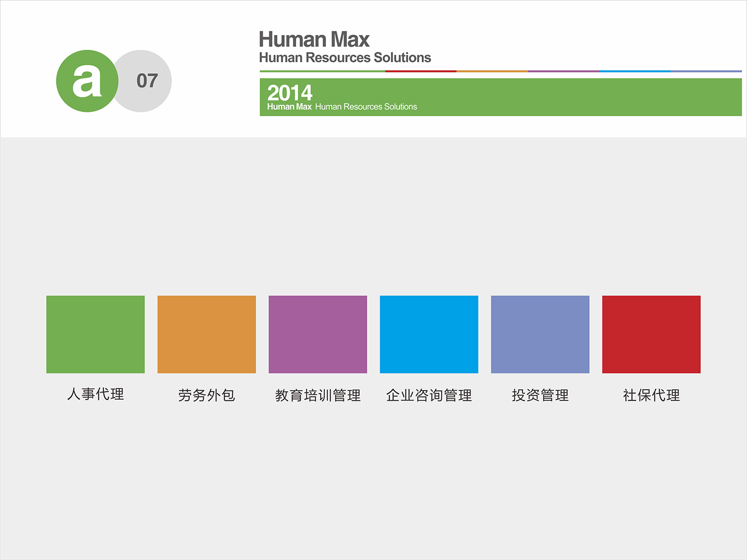Screen dimensions: 747x560
Task: Click the green 'a' logo circle
Action: (x=87, y=81)
